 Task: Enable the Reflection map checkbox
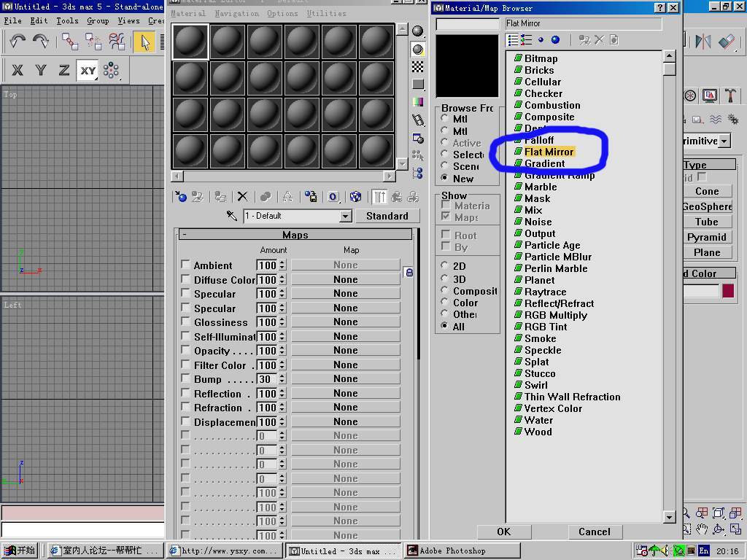click(185, 393)
